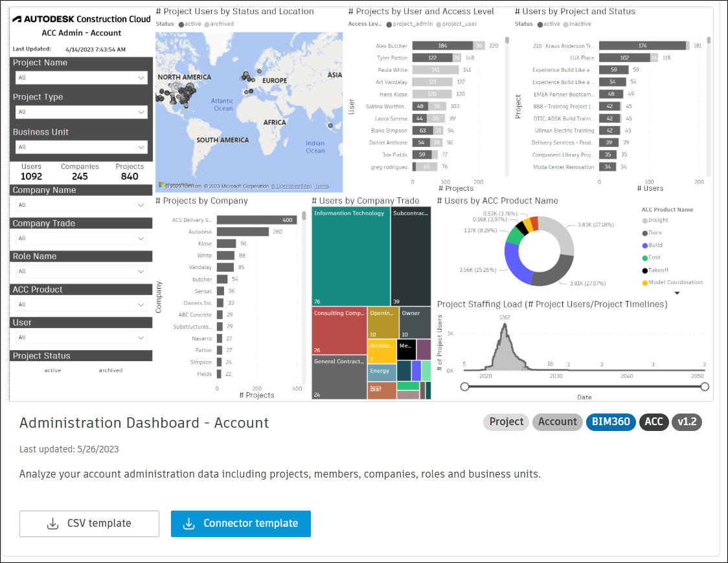
Task: Select active under Project Status
Action: pos(52,370)
